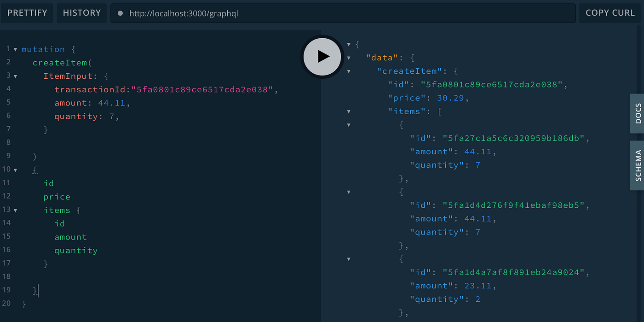Run the mutation using the play button
This screenshot has width=644, height=322.
pos(322,56)
